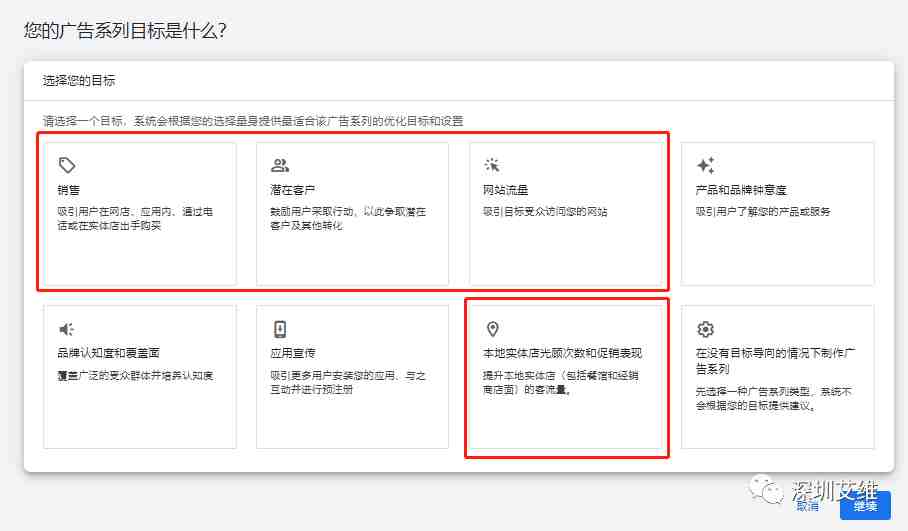The height and width of the screenshot is (531, 908).
Task: Click the map pin icon for 本地实体店
Action: pos(492,329)
